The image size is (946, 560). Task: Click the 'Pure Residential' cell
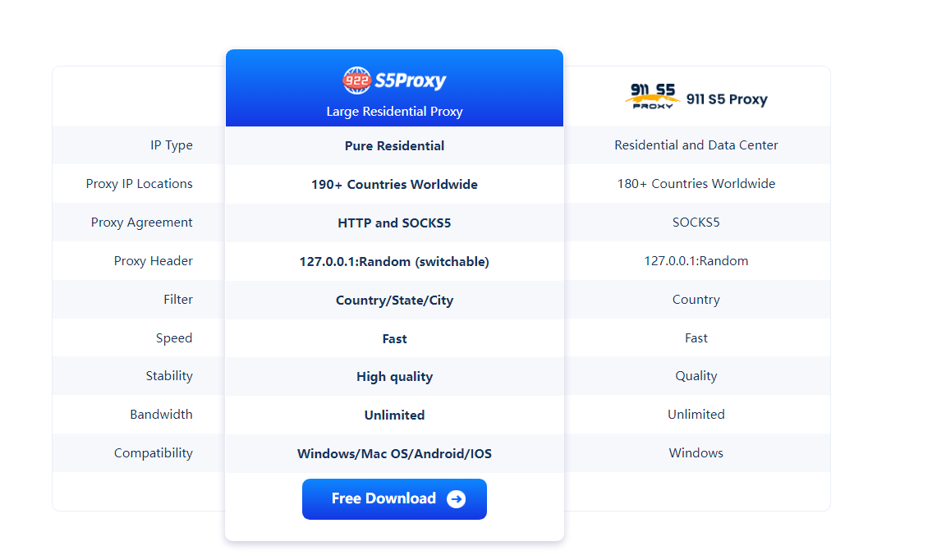point(394,146)
